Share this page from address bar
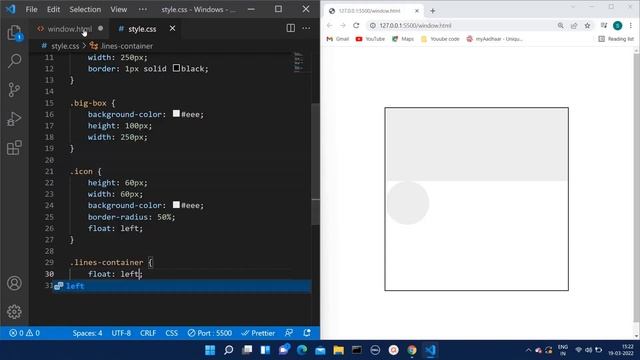640x360 pixels. point(574,25)
